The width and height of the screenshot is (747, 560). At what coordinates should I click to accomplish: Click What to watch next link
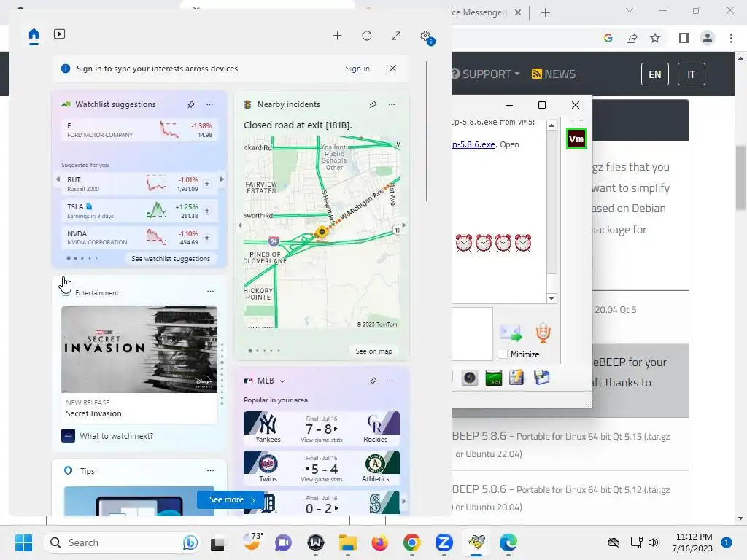pyautogui.click(x=116, y=436)
